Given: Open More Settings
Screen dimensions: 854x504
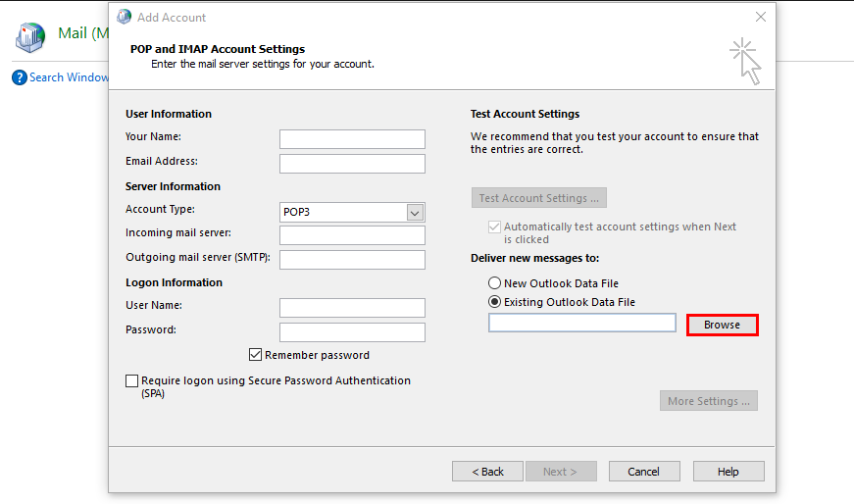Looking at the screenshot, I should point(709,401).
